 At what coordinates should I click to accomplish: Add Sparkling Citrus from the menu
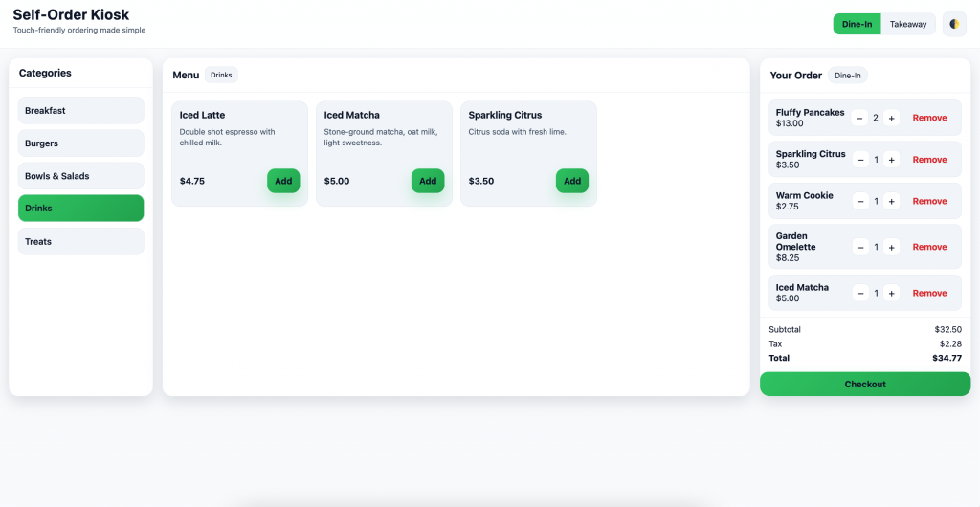pyautogui.click(x=572, y=181)
